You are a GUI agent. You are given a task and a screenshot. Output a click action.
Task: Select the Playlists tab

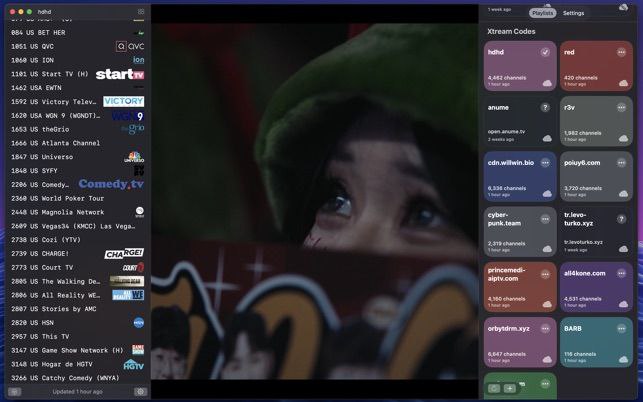(542, 13)
